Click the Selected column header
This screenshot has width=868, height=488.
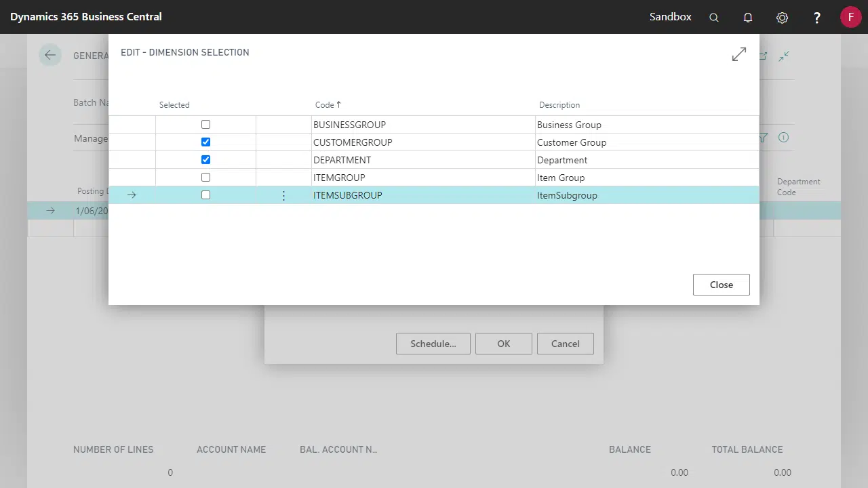coord(174,105)
